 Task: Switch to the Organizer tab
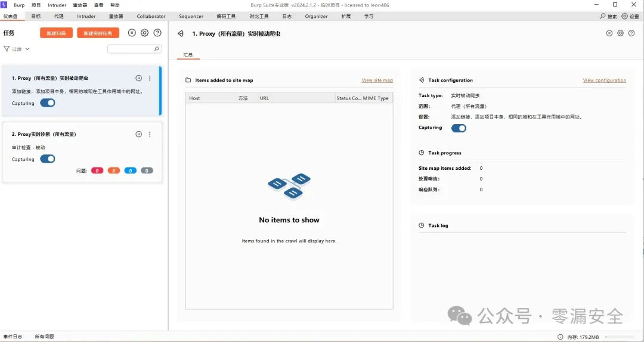[x=316, y=17]
